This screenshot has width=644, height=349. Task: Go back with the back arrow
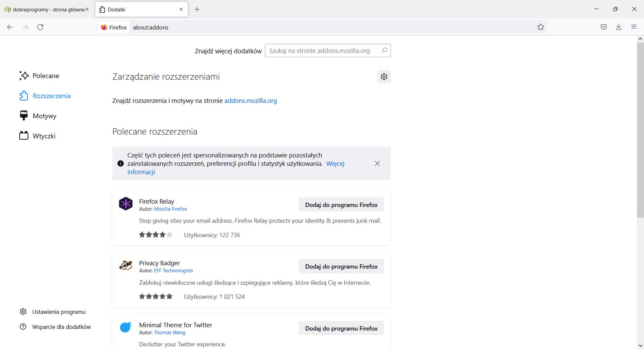[x=10, y=27]
